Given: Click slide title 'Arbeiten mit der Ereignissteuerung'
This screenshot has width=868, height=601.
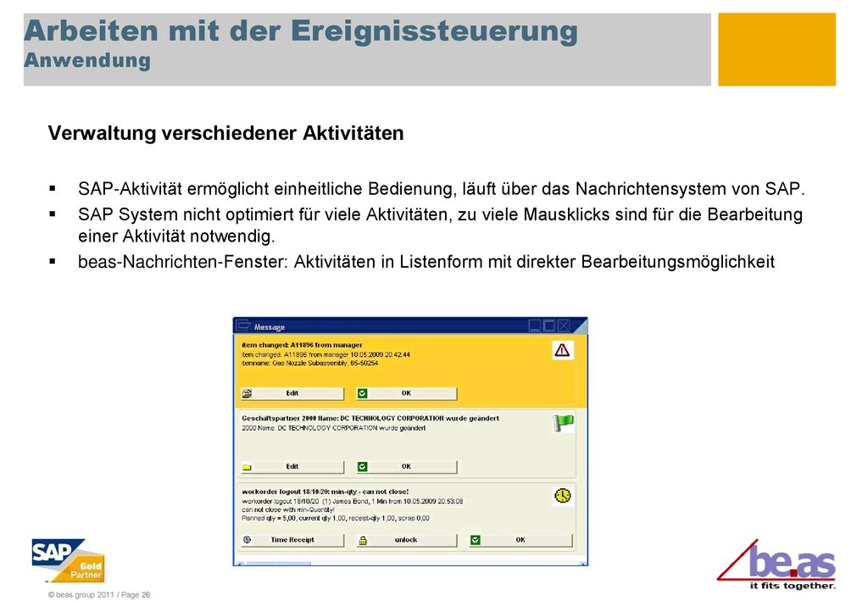Looking at the screenshot, I should point(301,31).
